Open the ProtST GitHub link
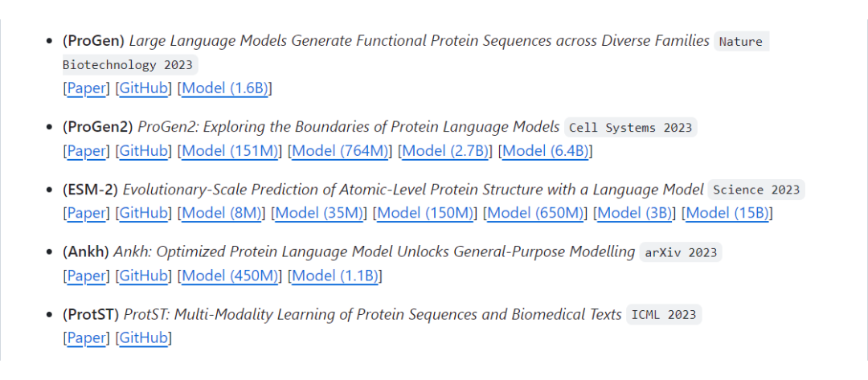Image resolution: width=868 pixels, height=380 pixels. coord(143,337)
